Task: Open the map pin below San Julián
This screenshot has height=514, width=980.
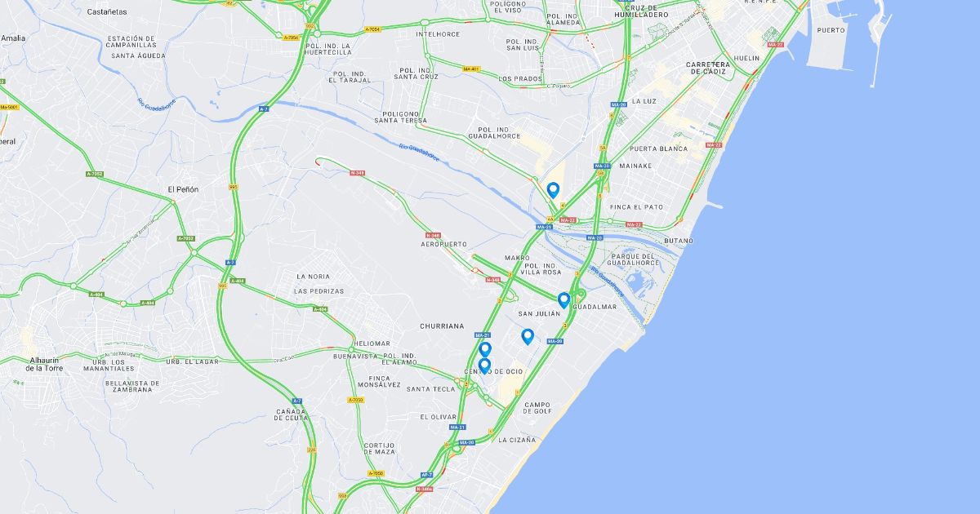Action: pyautogui.click(x=528, y=336)
